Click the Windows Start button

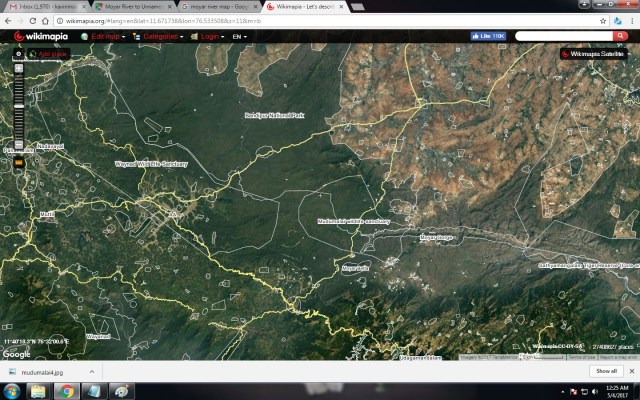13,390
